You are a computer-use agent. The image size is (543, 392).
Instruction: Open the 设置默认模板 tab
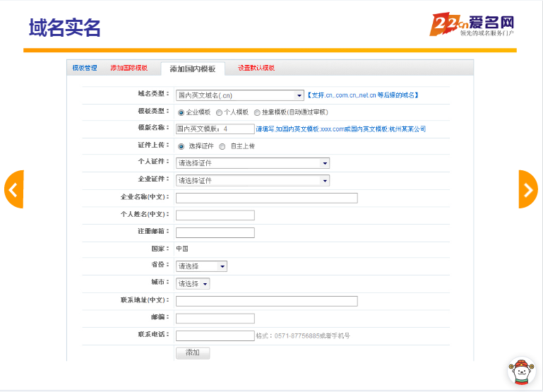tap(256, 68)
